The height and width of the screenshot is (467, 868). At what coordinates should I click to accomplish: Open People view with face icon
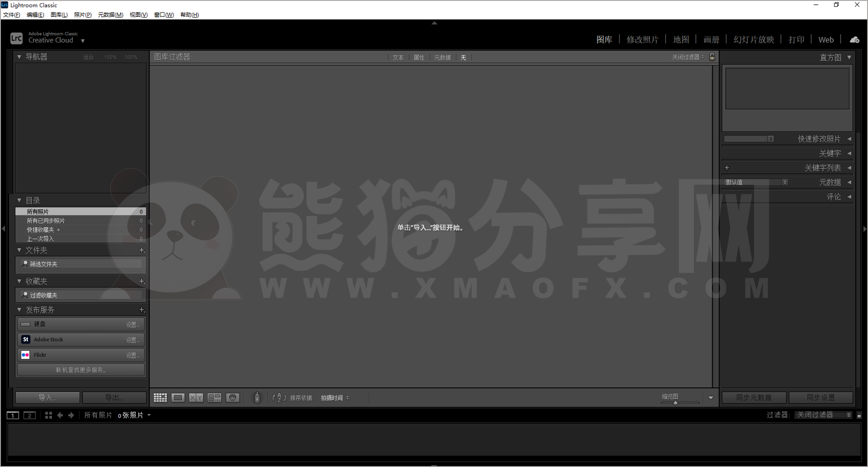coord(233,397)
